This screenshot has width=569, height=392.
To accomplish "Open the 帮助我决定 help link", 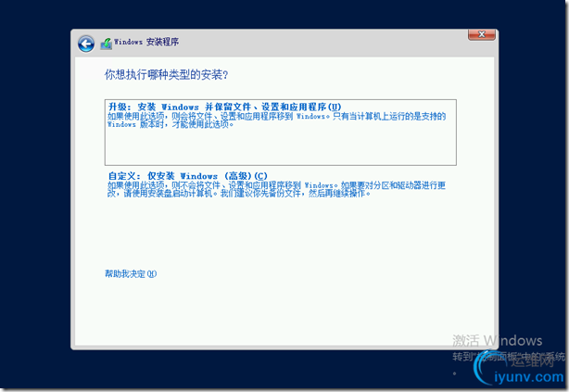I will click(131, 273).
